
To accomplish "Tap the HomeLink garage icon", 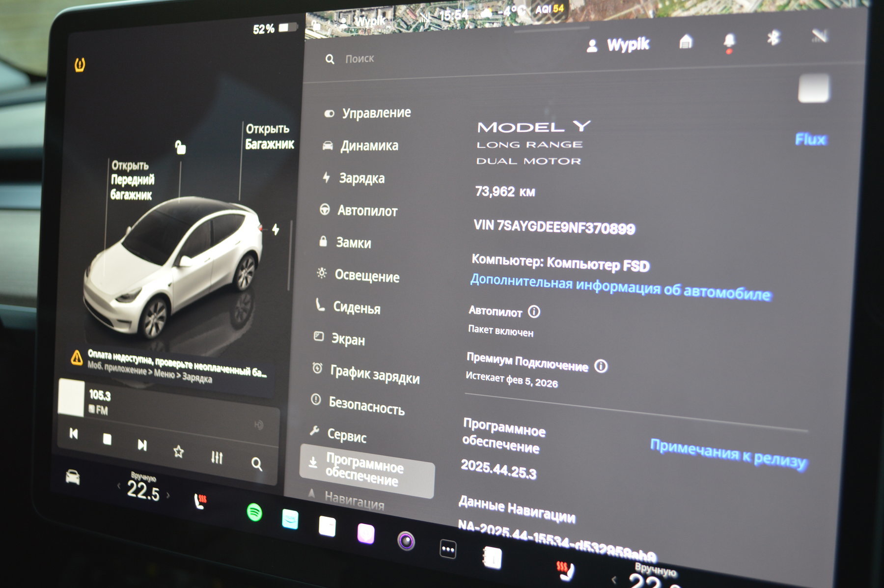I will coord(686,42).
